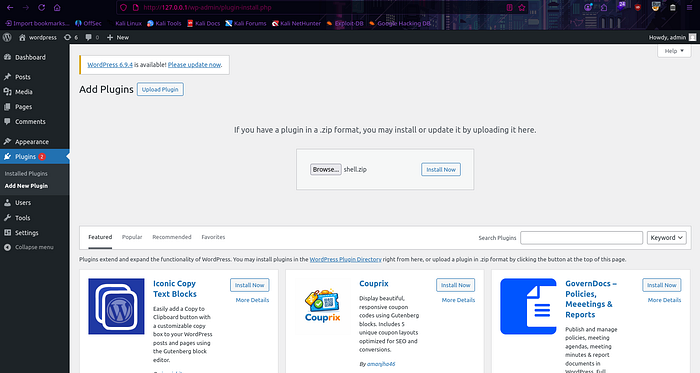
Task: Open the WordPress Plugin Directory link
Action: click(346, 259)
